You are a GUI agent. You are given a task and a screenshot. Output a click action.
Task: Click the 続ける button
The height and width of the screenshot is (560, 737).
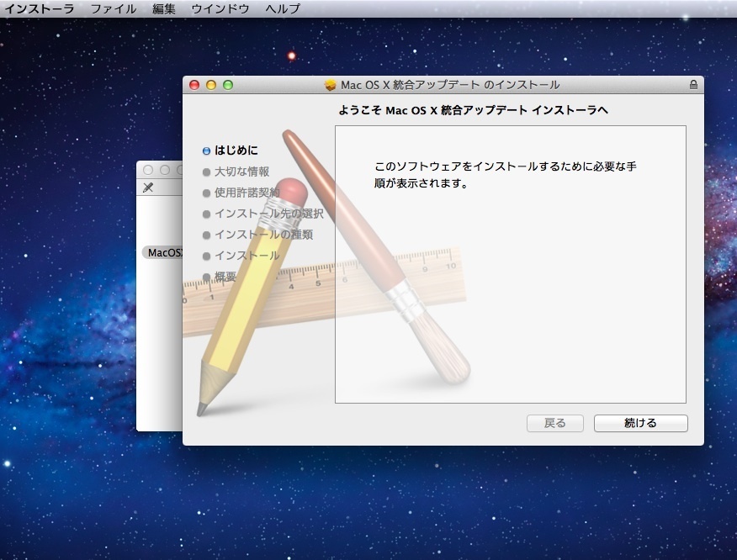pos(640,423)
